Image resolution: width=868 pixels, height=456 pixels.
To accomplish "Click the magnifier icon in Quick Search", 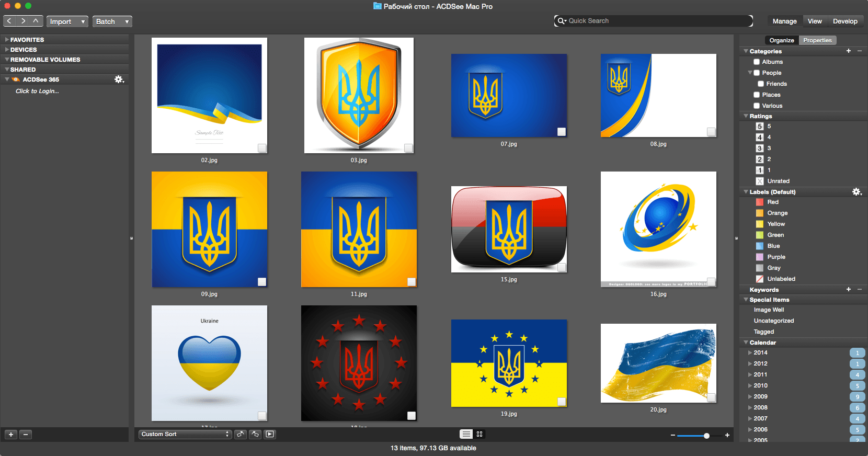I will 562,21.
